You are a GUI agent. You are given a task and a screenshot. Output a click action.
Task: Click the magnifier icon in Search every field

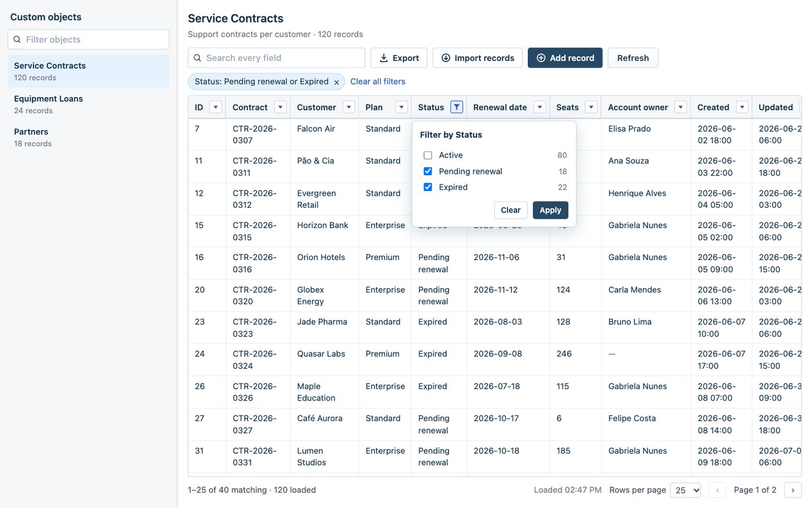click(x=197, y=58)
